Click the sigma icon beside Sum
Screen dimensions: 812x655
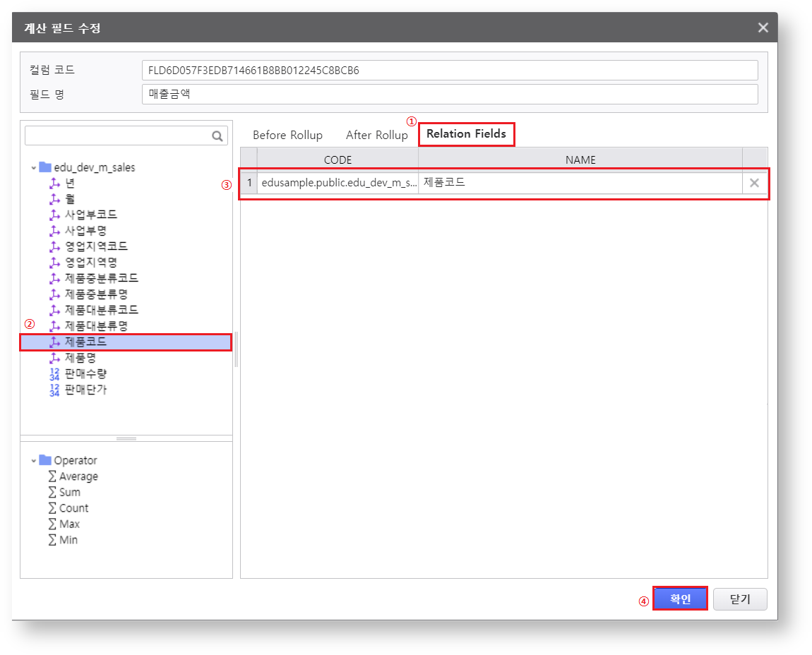click(x=52, y=492)
